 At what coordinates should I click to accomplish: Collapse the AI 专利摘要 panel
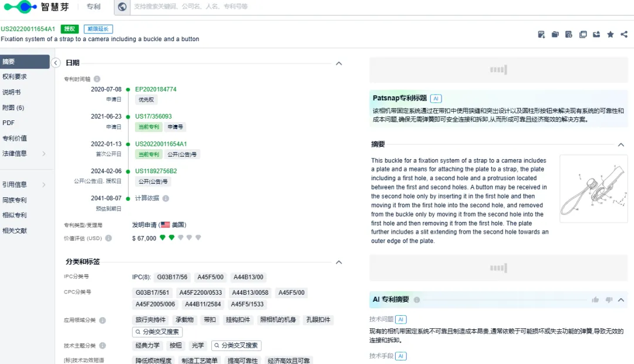(x=621, y=299)
